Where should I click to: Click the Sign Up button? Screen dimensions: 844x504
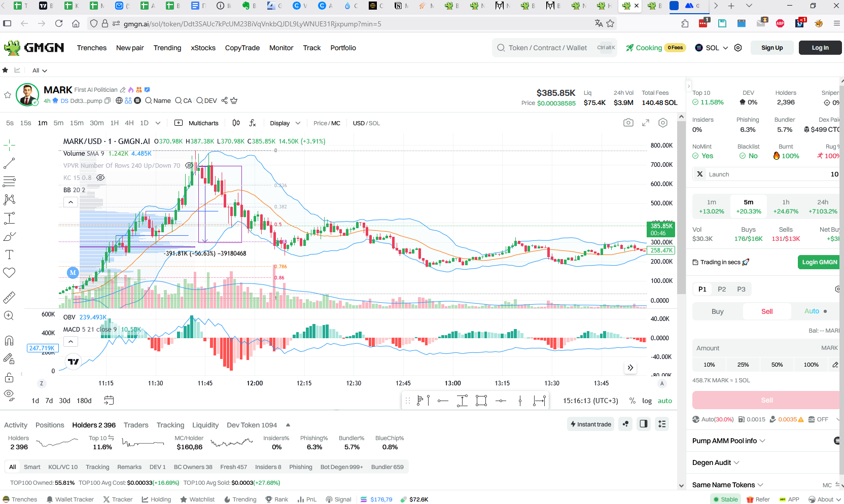[772, 48]
